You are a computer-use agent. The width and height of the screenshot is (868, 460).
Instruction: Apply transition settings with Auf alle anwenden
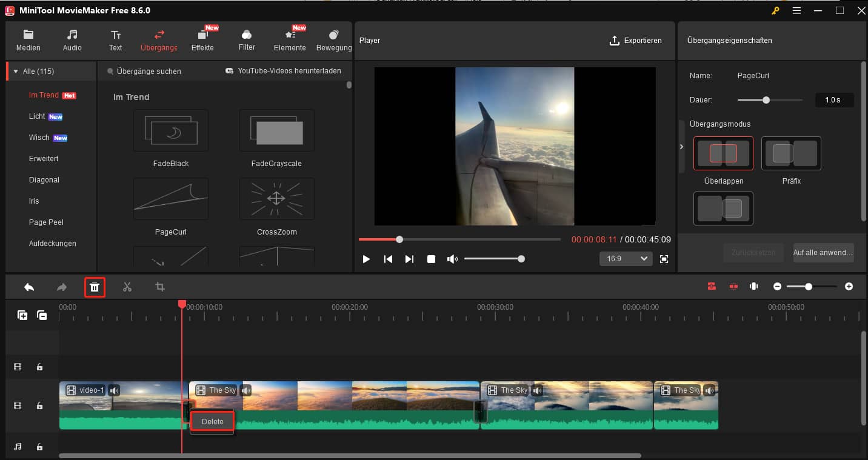[823, 253]
